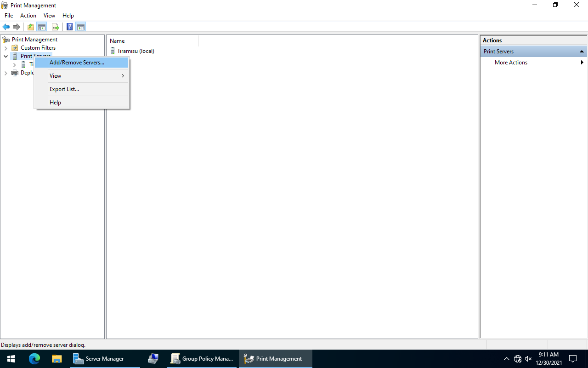Collapse the Print Servers tree node
Viewport: 588px width, 368px height.
(x=6, y=56)
